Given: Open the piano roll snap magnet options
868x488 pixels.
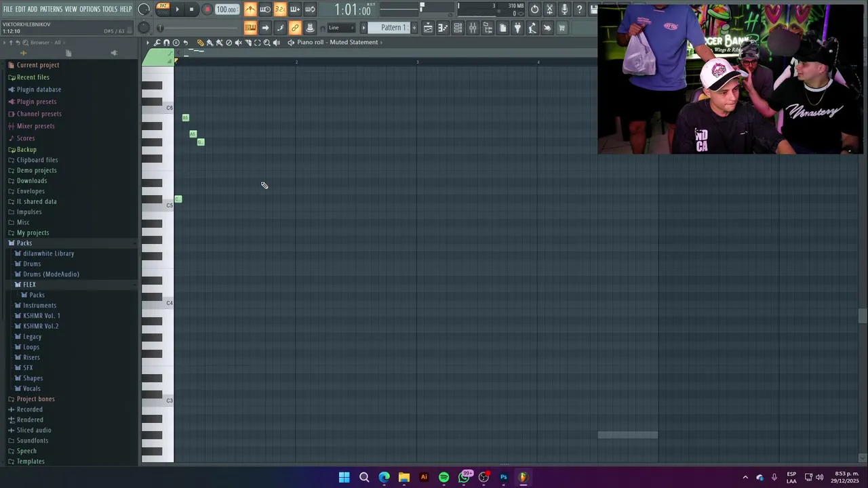Looking at the screenshot, I should [x=167, y=42].
